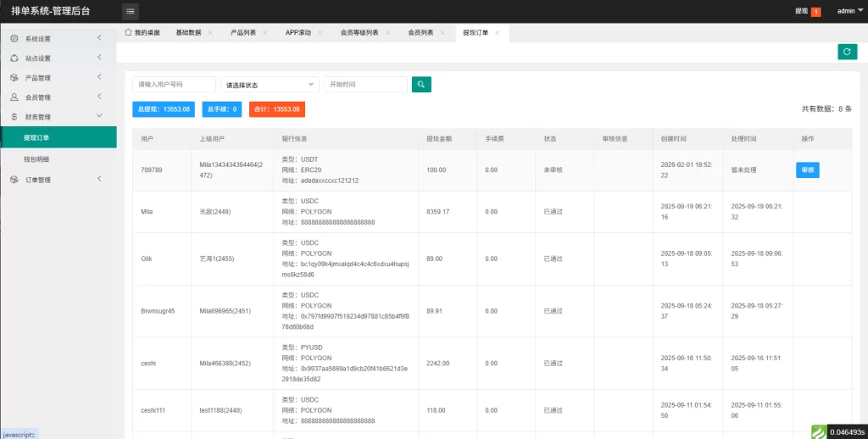Viewport: 868px width, 439px height.
Task: Open the admin user dropdown
Action: click(x=848, y=11)
